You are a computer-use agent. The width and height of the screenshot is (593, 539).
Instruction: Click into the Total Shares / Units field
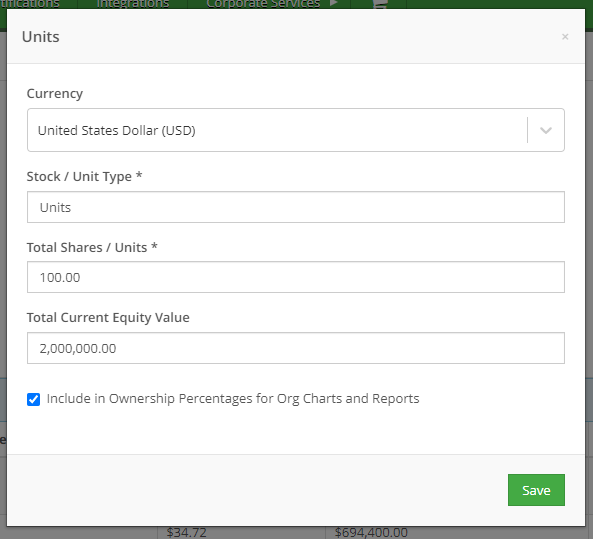click(296, 277)
